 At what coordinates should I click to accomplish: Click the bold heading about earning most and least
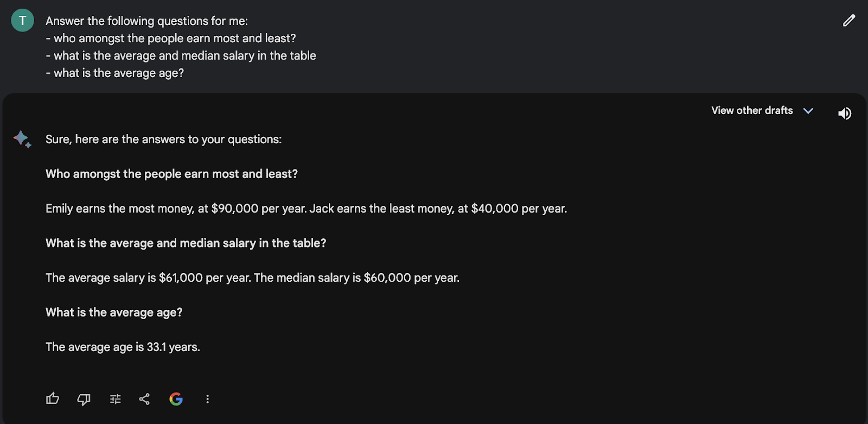pos(171,174)
